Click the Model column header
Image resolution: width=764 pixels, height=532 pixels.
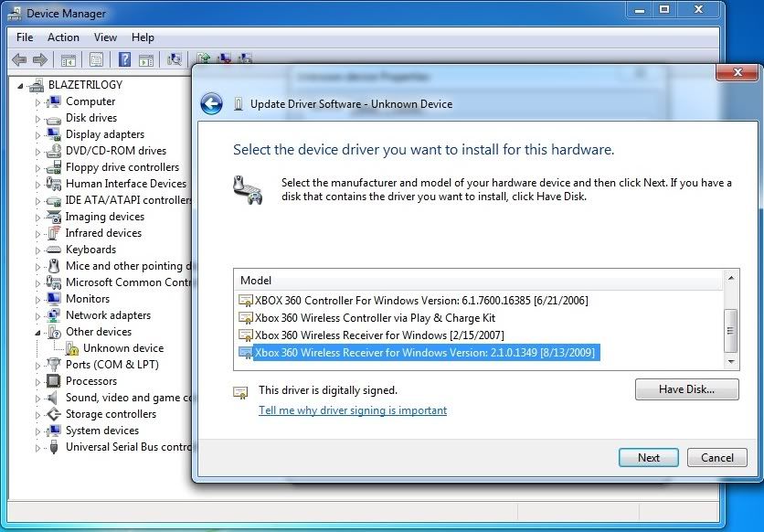click(x=479, y=280)
